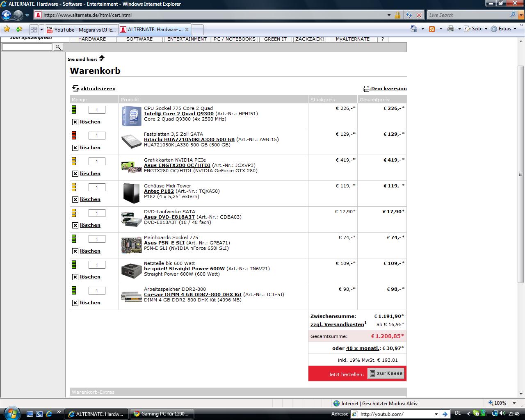Click the Live Search input box
Viewport: 525px width, 420px height.
click(468, 15)
